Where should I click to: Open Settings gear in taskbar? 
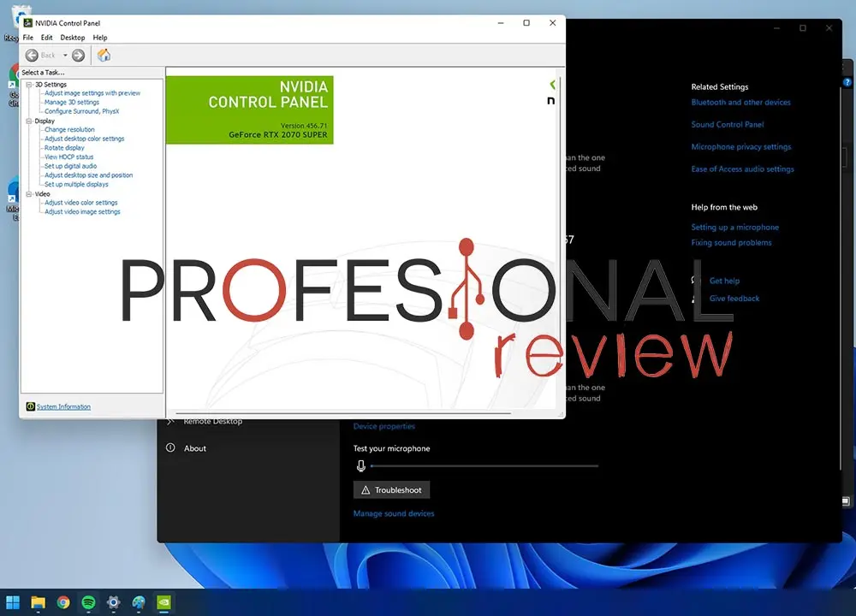[114, 602]
